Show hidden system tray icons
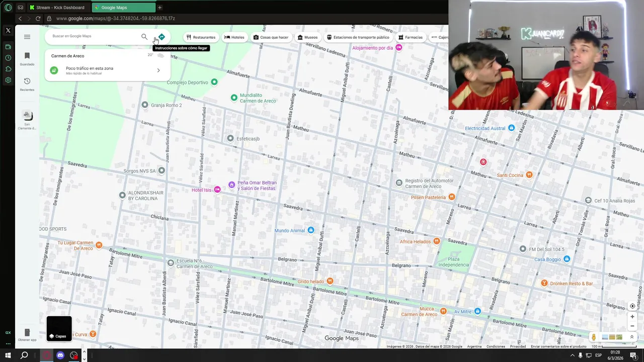The image size is (644, 362). point(572,355)
